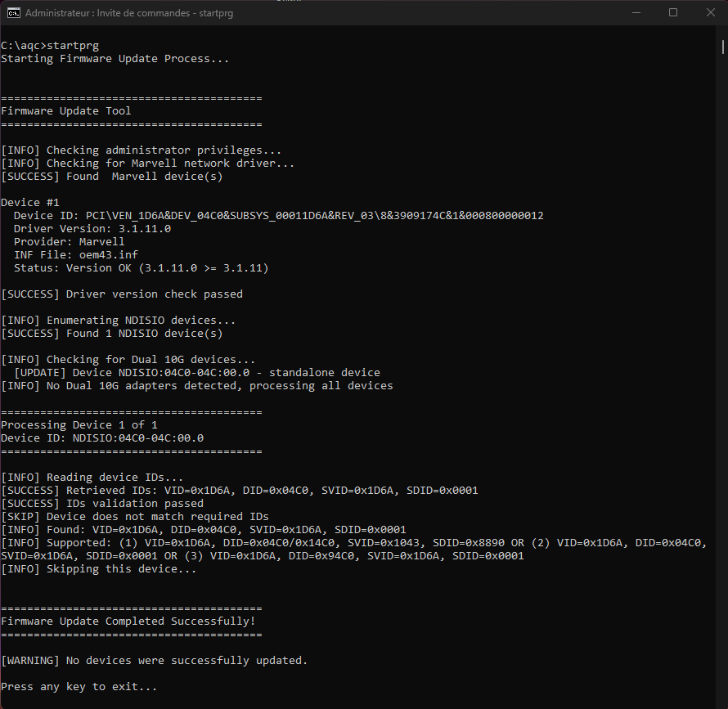
Task: Click the '[WARNING] No devices were successfully updated' line
Action: [x=154, y=661]
